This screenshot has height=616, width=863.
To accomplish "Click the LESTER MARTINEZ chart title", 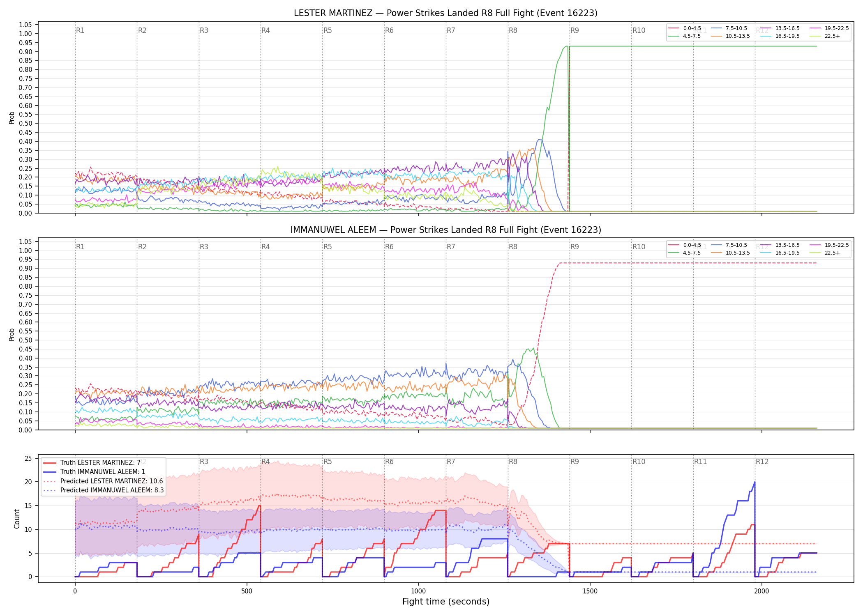I will [x=446, y=13].
